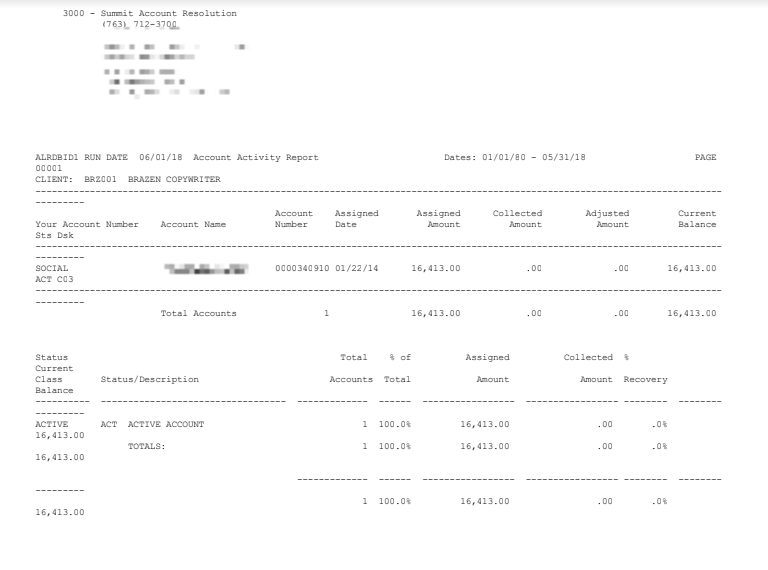The image size is (768, 570).
Task: Click the blurred address block below the phone number
Action: pos(165,70)
